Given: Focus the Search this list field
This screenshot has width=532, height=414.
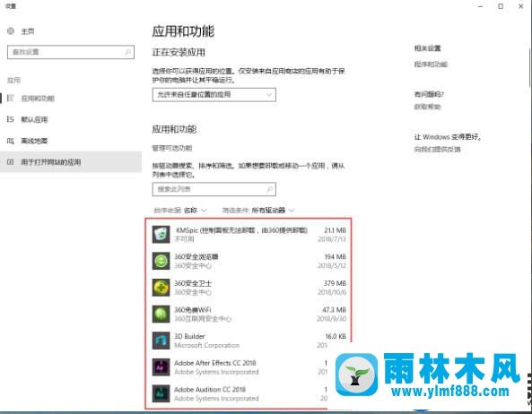Looking at the screenshot, I should [214, 189].
